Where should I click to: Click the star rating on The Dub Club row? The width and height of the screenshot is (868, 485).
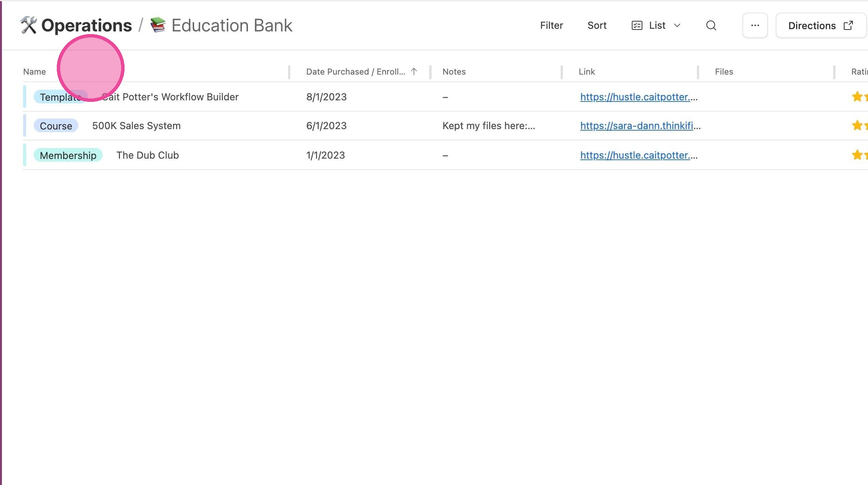coord(860,155)
